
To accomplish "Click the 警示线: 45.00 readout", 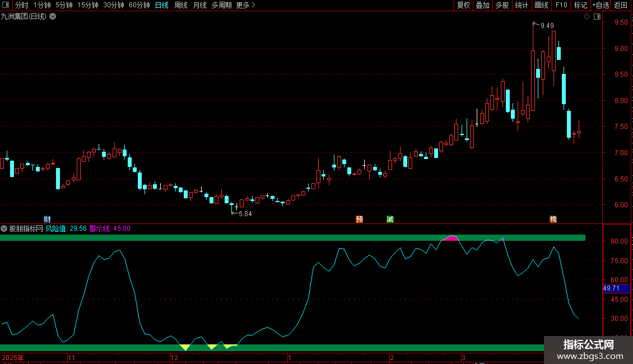I will coord(110,228).
